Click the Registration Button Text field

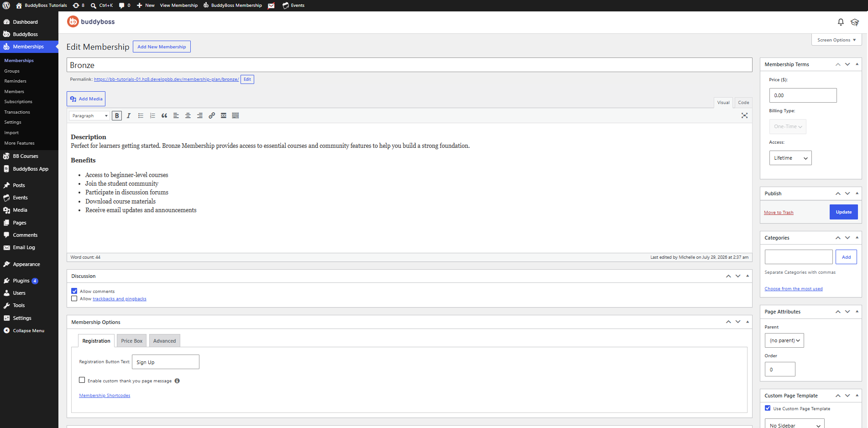[165, 362]
